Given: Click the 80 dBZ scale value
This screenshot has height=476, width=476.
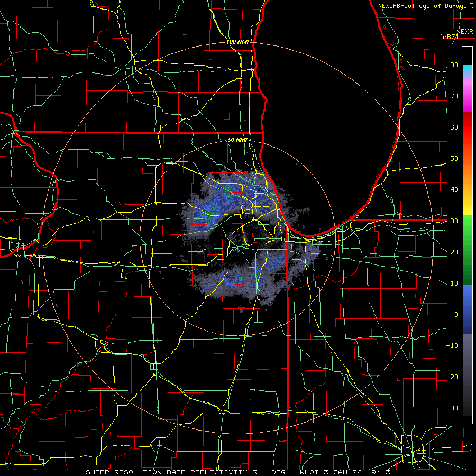Looking at the screenshot, I should coord(454,65).
